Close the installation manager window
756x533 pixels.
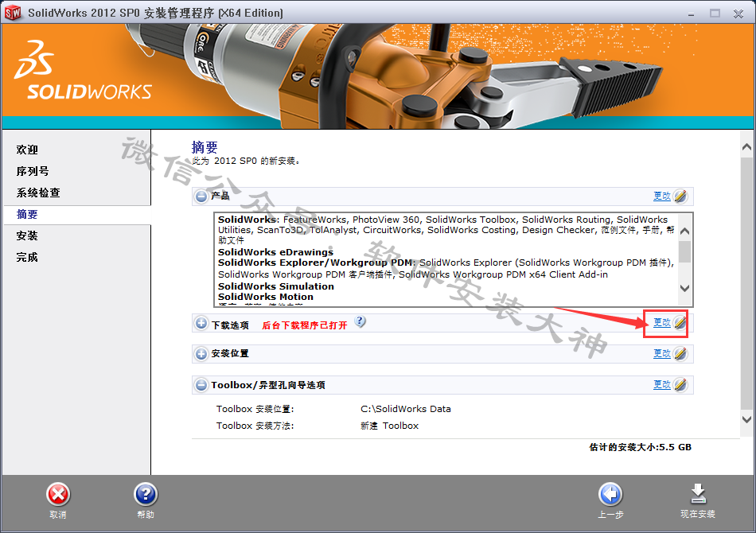pos(738,14)
